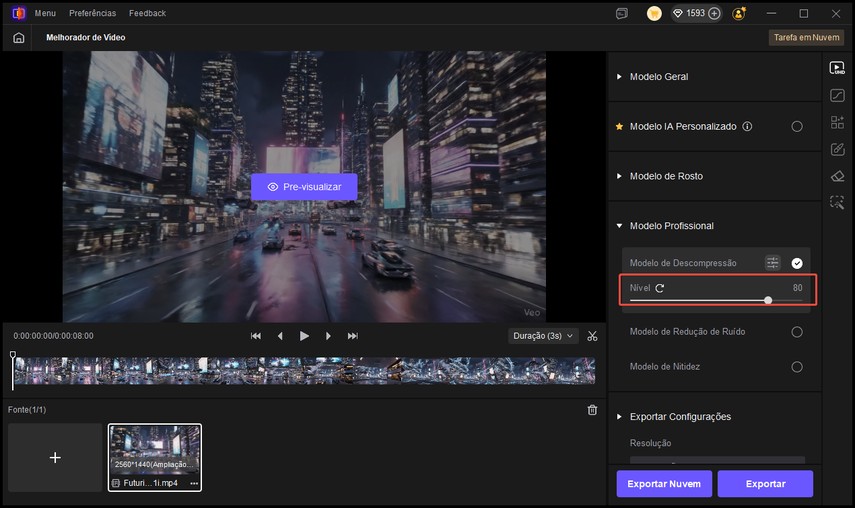Viewport: 855px width, 508px height.
Task: Open the scissors trim tool
Action: coord(592,336)
